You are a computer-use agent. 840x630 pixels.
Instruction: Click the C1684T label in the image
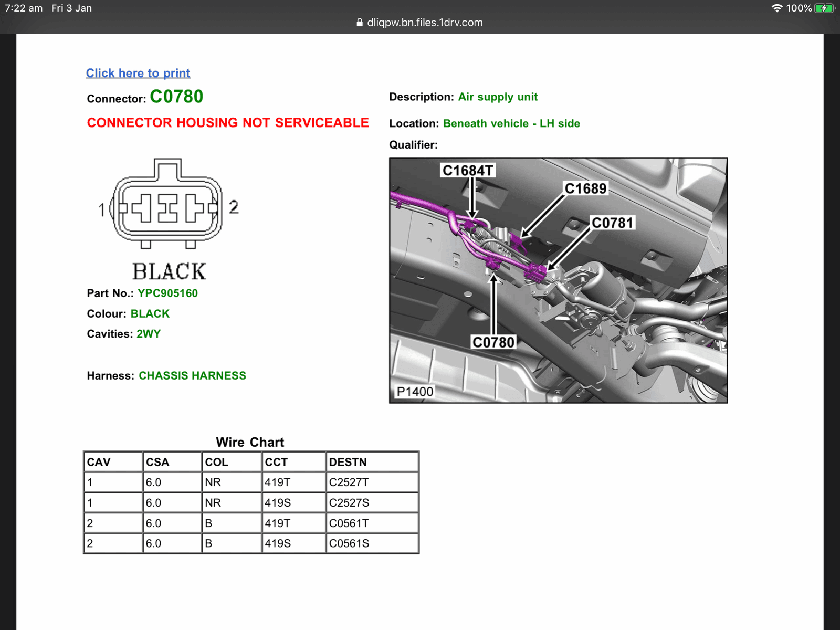pos(468,170)
